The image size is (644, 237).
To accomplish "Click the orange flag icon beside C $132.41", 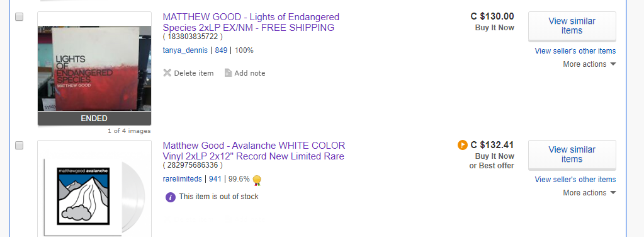I will coord(463,145).
